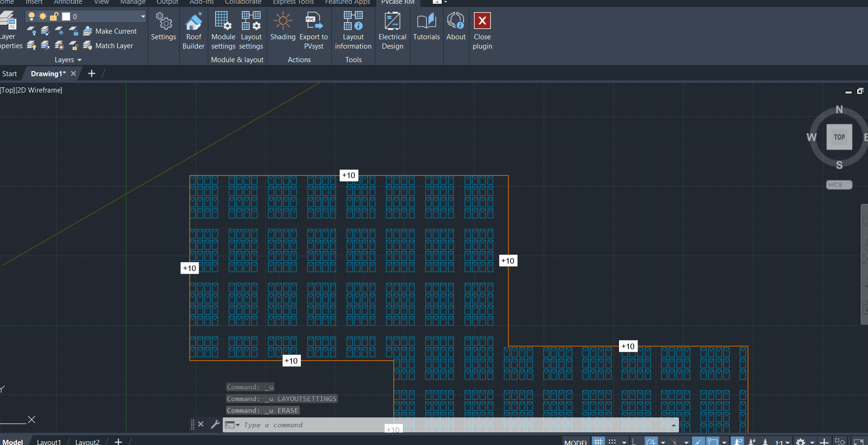This screenshot has height=445, width=868.
Task: Open Layout settings in the ribbon
Action: pyautogui.click(x=251, y=31)
